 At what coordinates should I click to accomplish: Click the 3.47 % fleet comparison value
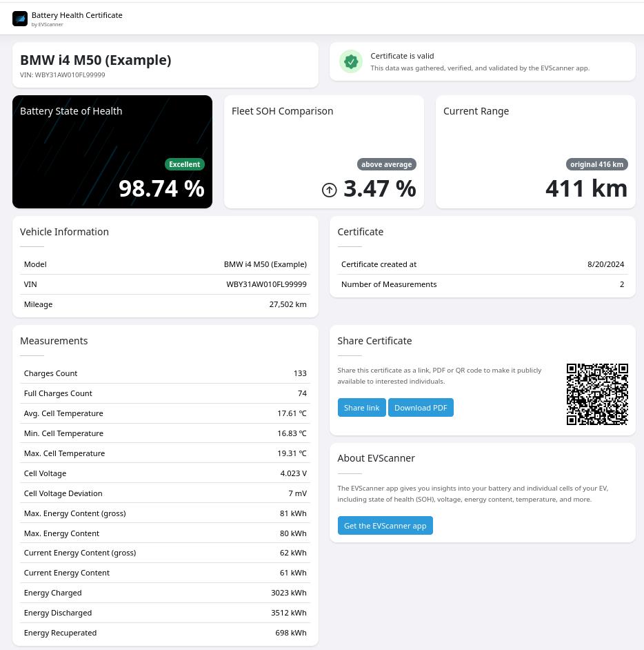click(x=380, y=188)
